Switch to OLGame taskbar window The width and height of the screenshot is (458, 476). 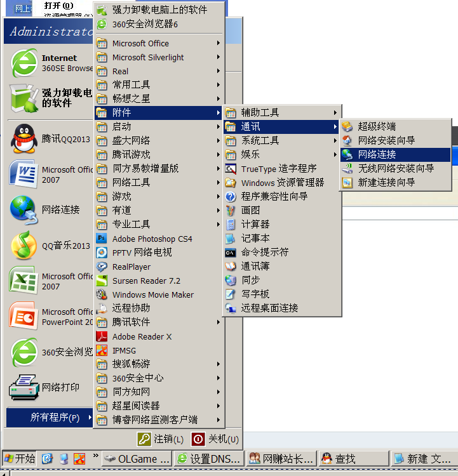click(137, 459)
